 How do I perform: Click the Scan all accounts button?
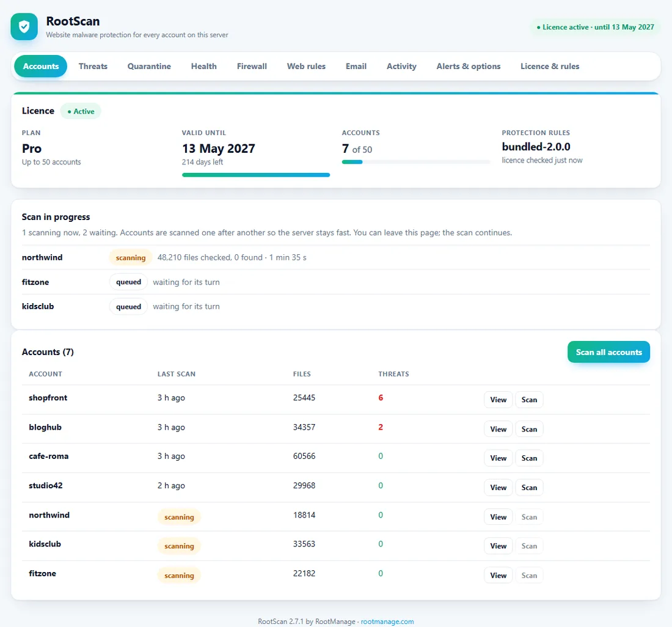pos(608,352)
